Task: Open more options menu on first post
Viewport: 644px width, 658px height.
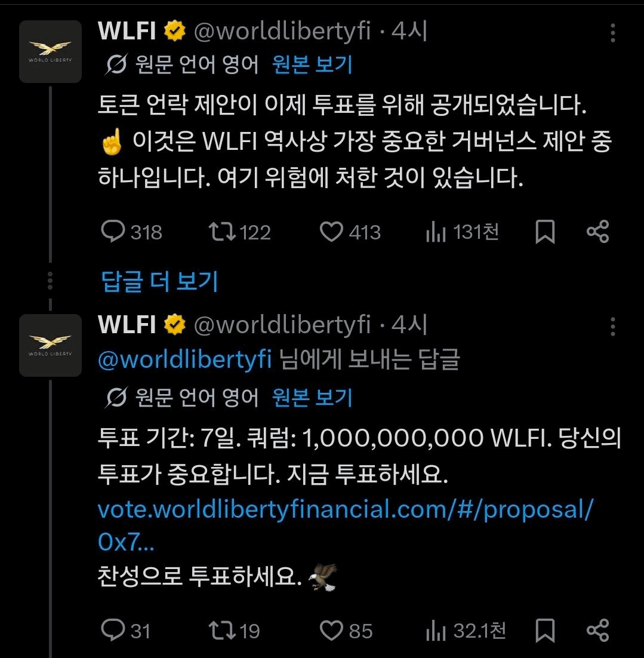Action: [x=612, y=33]
